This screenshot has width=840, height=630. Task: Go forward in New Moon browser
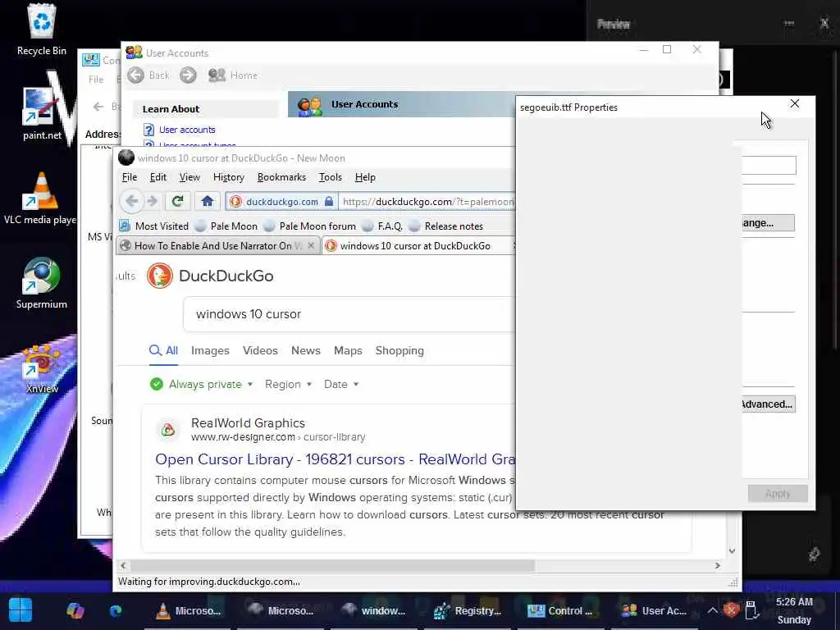tap(153, 202)
